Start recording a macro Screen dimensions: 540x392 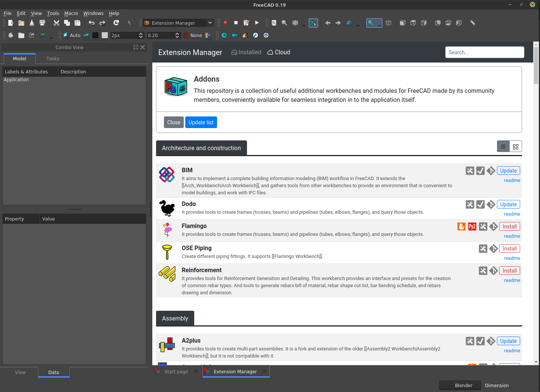(226, 23)
